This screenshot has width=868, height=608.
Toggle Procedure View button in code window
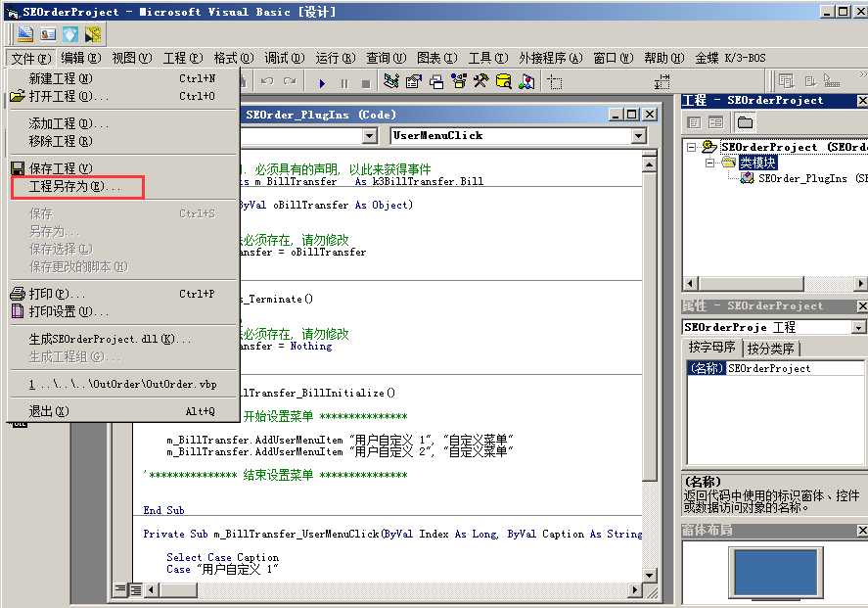tap(120, 590)
